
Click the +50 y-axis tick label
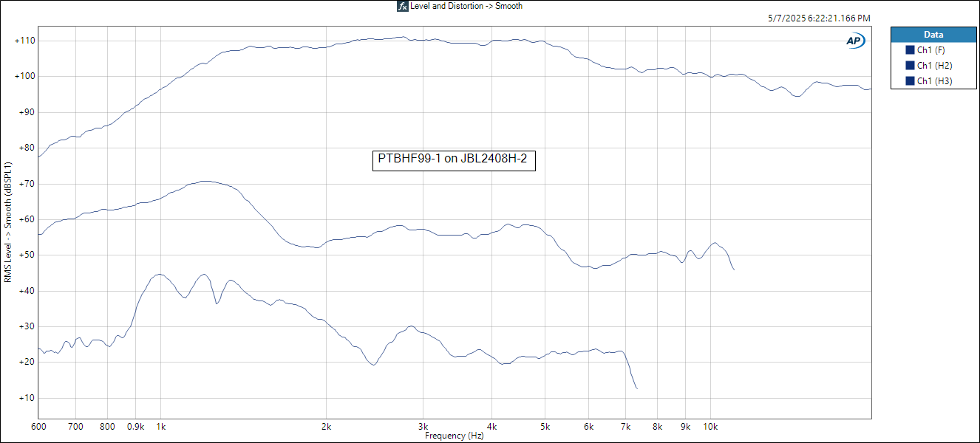click(27, 255)
